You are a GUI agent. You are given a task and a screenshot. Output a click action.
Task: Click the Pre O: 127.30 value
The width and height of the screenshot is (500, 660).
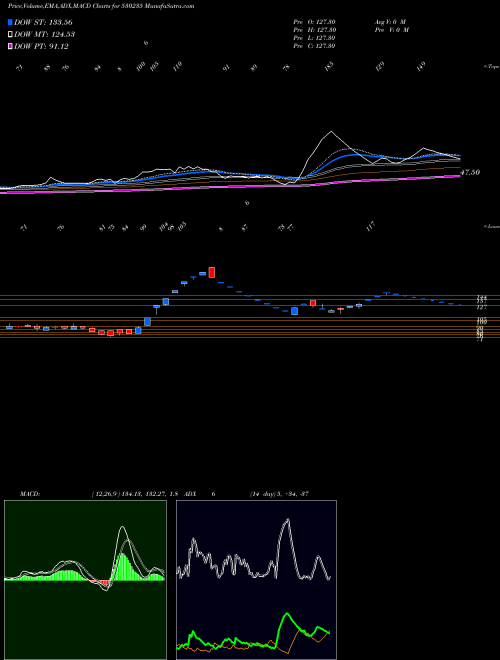(314, 22)
